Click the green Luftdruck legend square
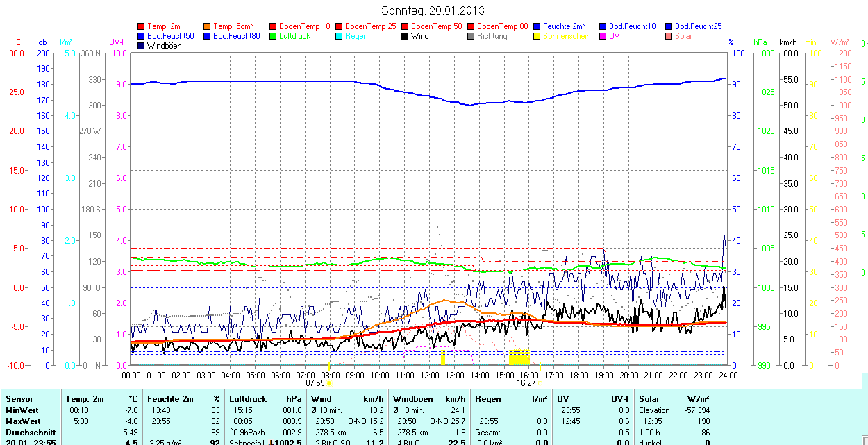This screenshot has width=868, height=445. pos(274,36)
